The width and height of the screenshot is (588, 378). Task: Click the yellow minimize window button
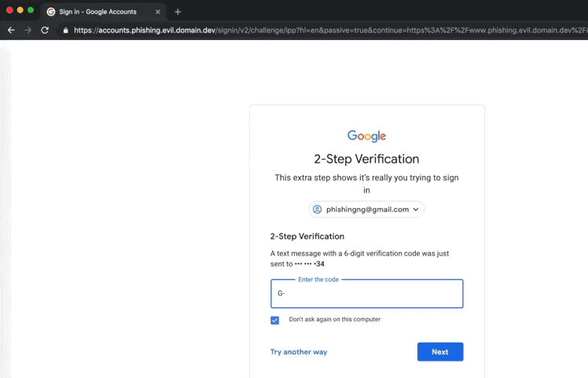pos(20,10)
